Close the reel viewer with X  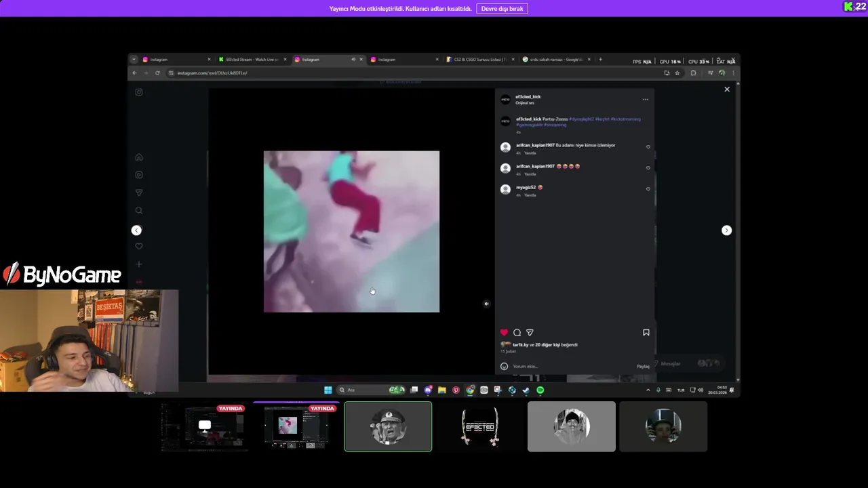pyautogui.click(x=727, y=89)
